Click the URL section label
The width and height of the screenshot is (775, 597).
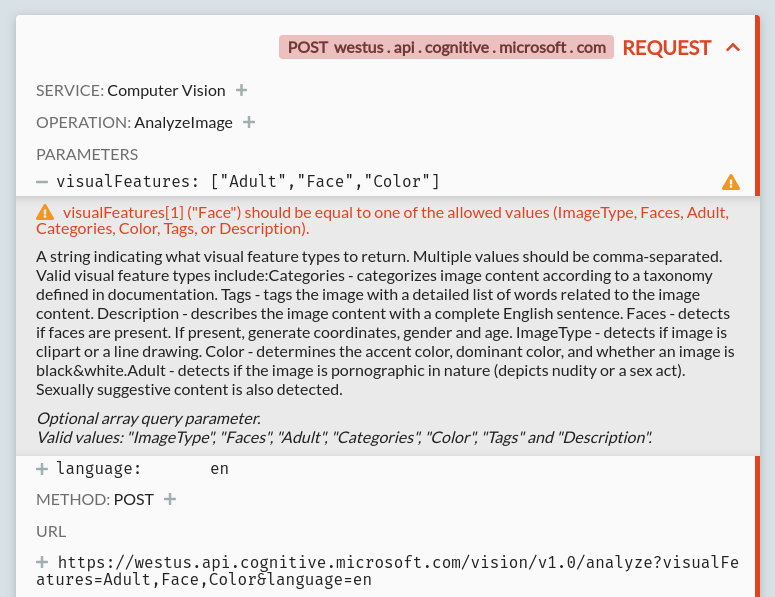point(51,531)
